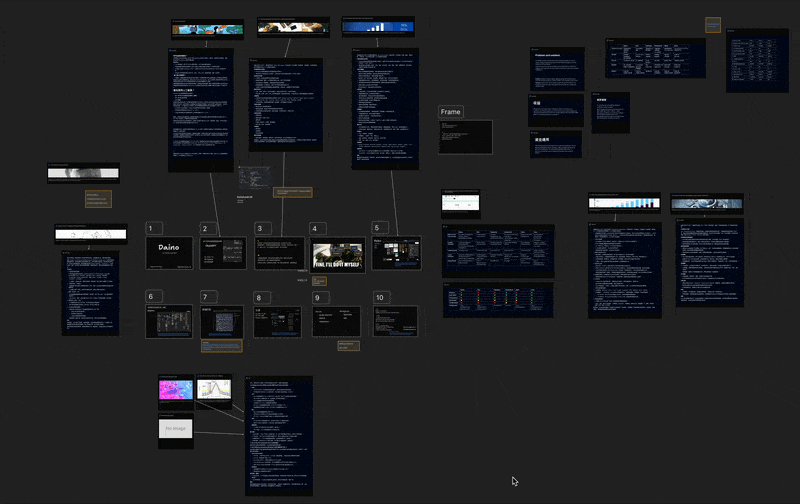Select the pink and magenta image card

(x=176, y=391)
